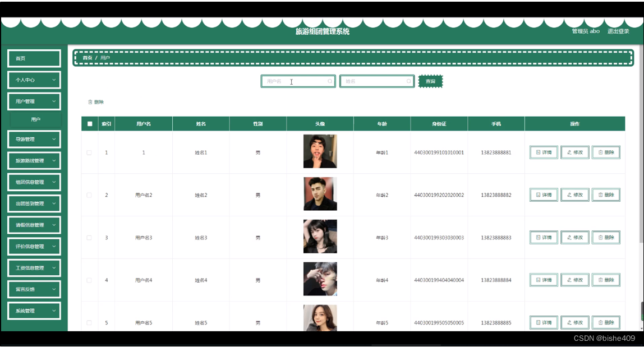Expand 留言反馈 menu
Viewport: 644px width, 347px height.
click(x=34, y=289)
